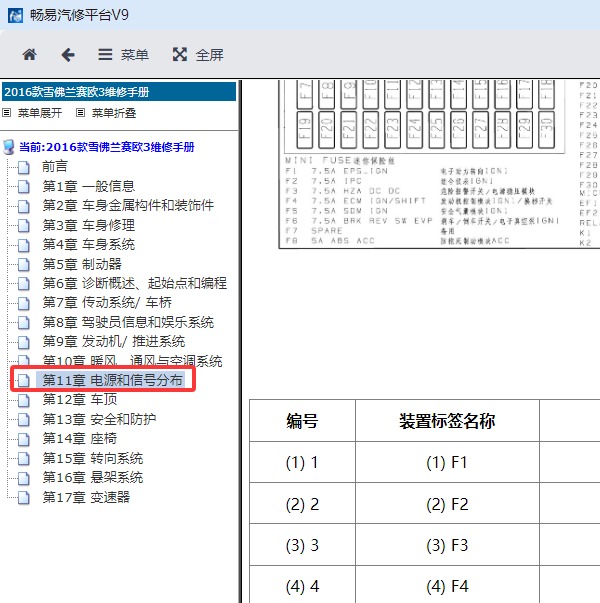Click the 编号 column header
Image resolution: width=600 pixels, height=603 pixels.
point(302,421)
